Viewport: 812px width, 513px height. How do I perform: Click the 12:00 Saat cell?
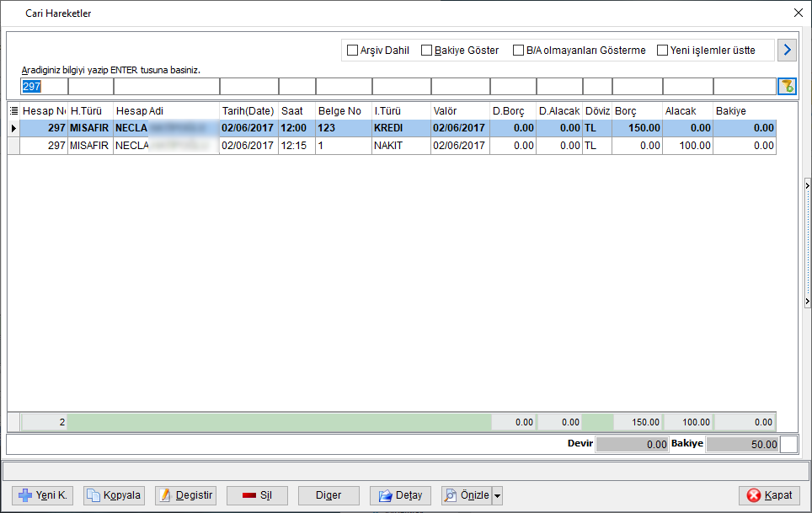[x=296, y=128]
